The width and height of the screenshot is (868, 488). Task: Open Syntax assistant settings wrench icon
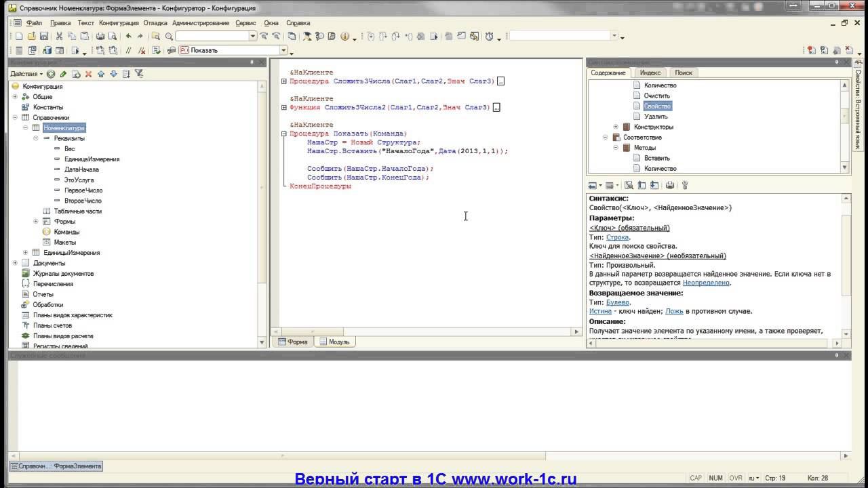pos(685,185)
